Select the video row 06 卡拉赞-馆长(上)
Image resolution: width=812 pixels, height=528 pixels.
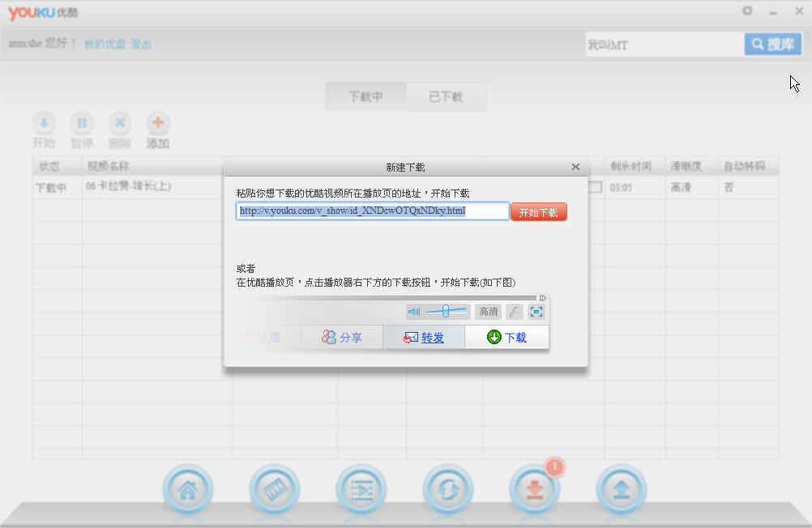(x=128, y=186)
